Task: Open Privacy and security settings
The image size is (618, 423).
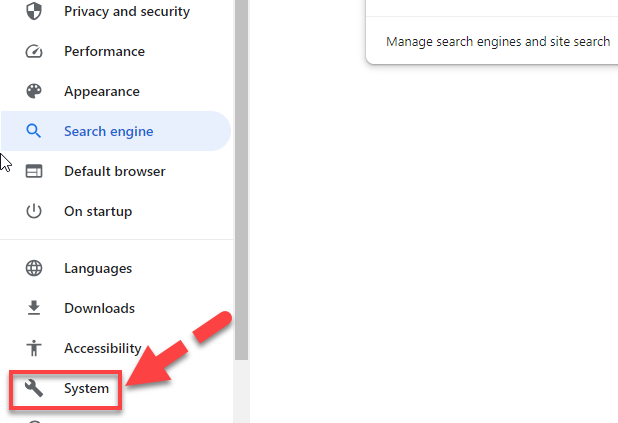Action: click(127, 11)
